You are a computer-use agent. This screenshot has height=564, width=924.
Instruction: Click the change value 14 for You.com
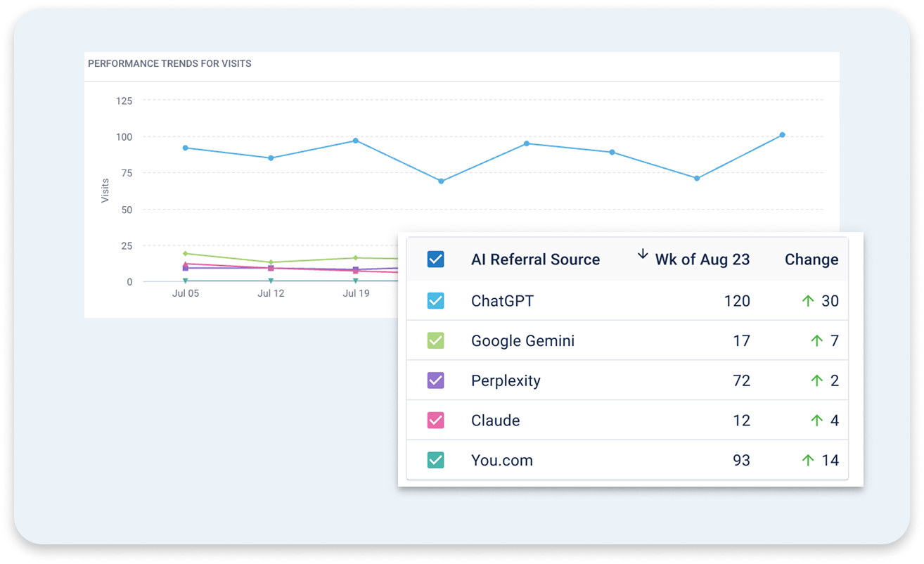click(x=830, y=461)
